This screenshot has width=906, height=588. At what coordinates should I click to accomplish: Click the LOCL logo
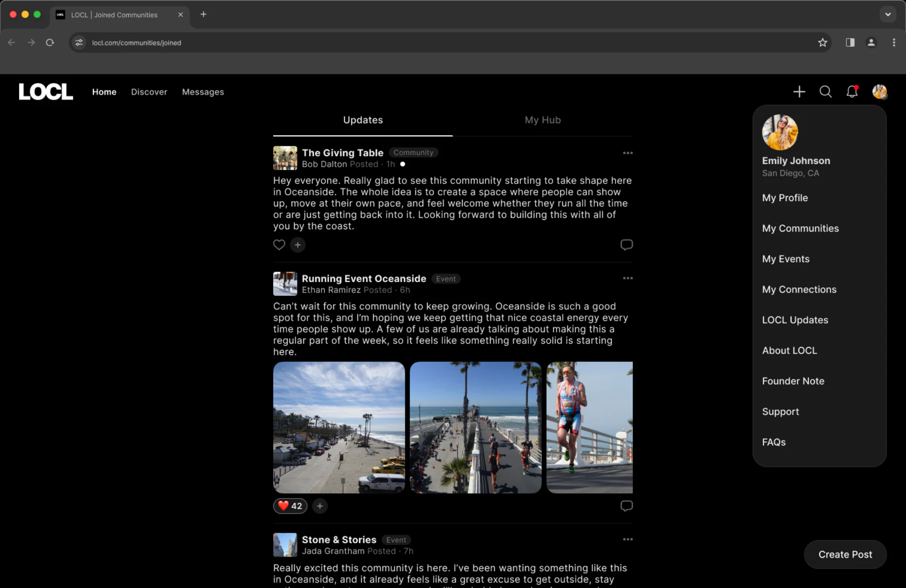pyautogui.click(x=46, y=92)
